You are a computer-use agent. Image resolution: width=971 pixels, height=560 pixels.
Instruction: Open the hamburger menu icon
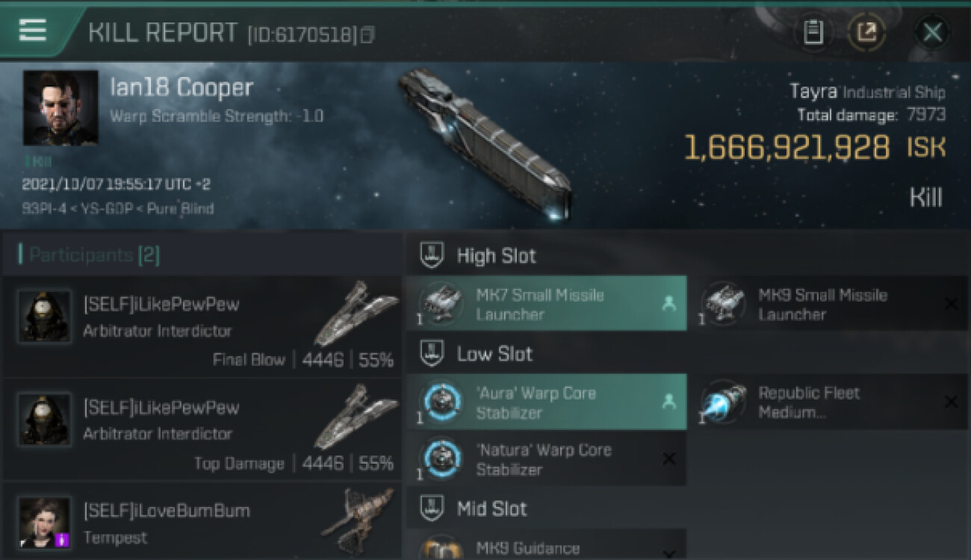(32, 31)
